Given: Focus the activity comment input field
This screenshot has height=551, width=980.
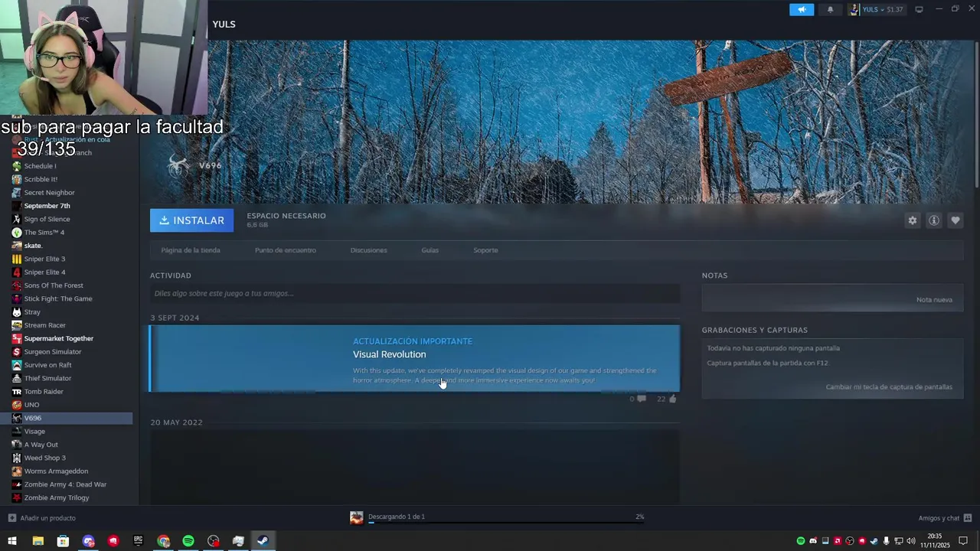Looking at the screenshot, I should [414, 293].
